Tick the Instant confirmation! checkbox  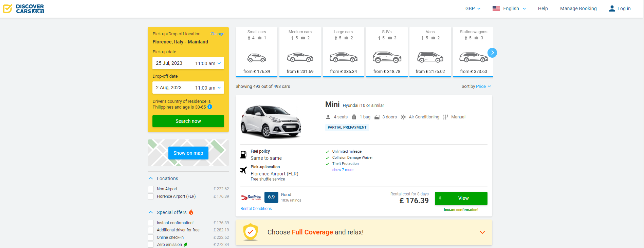tap(151, 223)
